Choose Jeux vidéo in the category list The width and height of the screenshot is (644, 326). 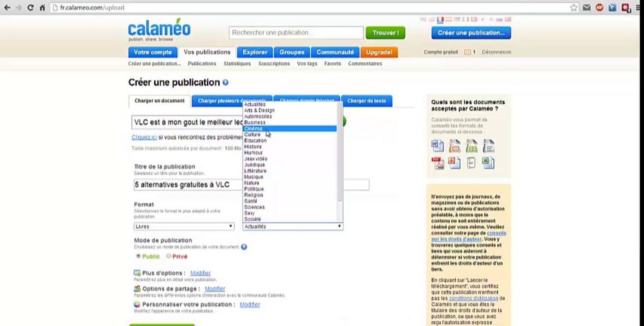click(290, 159)
